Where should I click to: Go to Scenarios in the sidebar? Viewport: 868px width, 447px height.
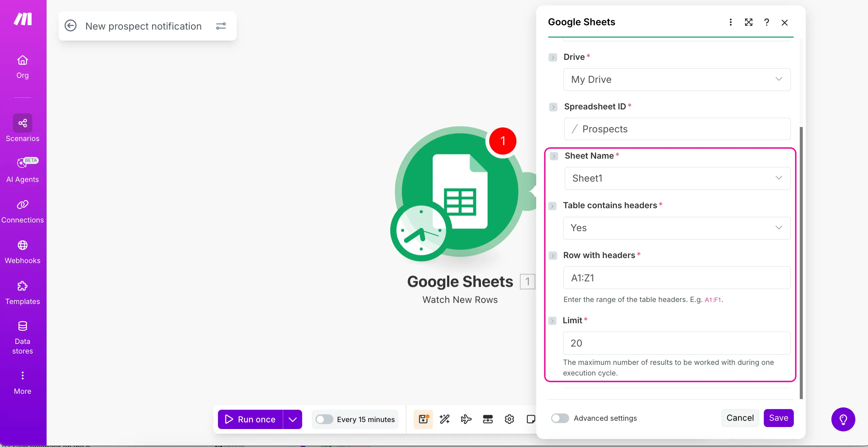pos(23,128)
